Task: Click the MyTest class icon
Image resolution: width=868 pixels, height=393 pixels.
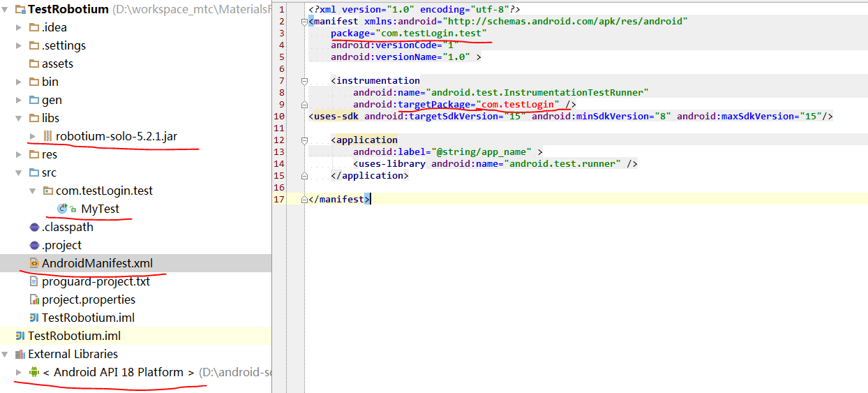Action: click(62, 209)
